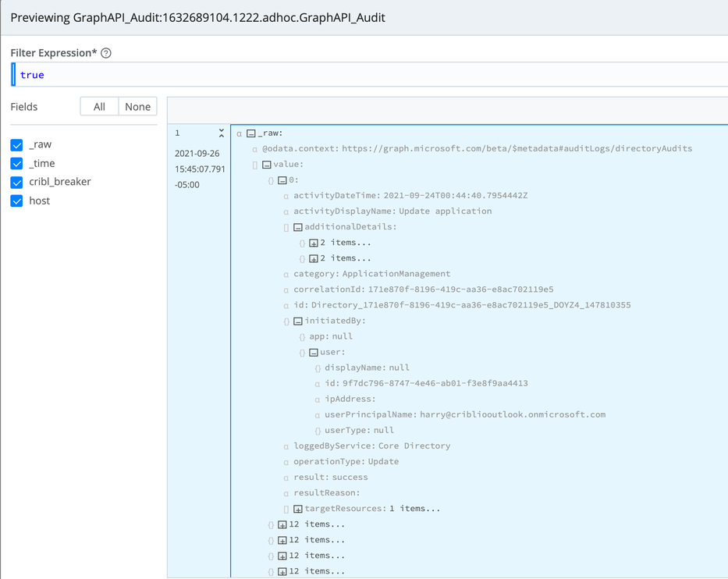
Task: Open the Filter Expression help icon
Action: pos(105,52)
